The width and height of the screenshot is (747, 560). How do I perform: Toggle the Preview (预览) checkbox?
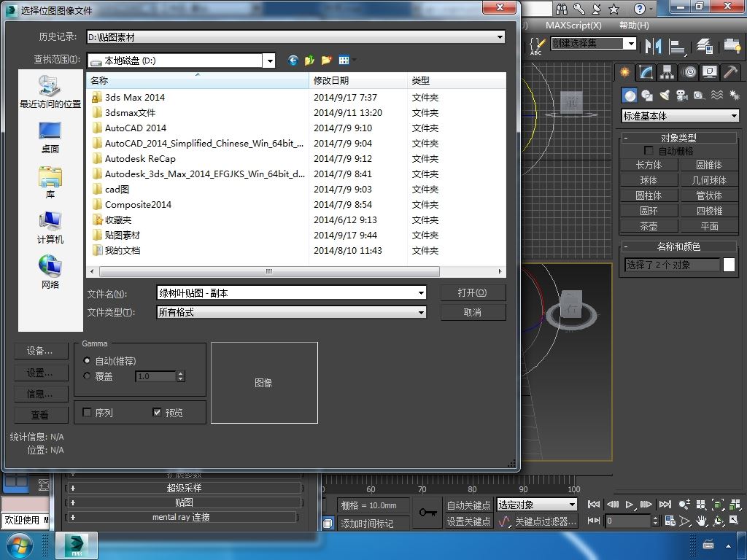[x=157, y=413]
